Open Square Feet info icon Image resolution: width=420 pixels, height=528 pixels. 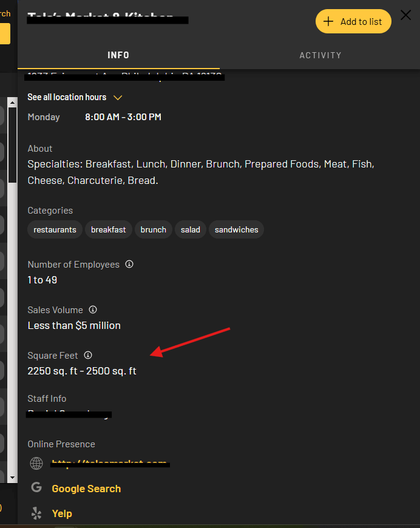(x=88, y=355)
